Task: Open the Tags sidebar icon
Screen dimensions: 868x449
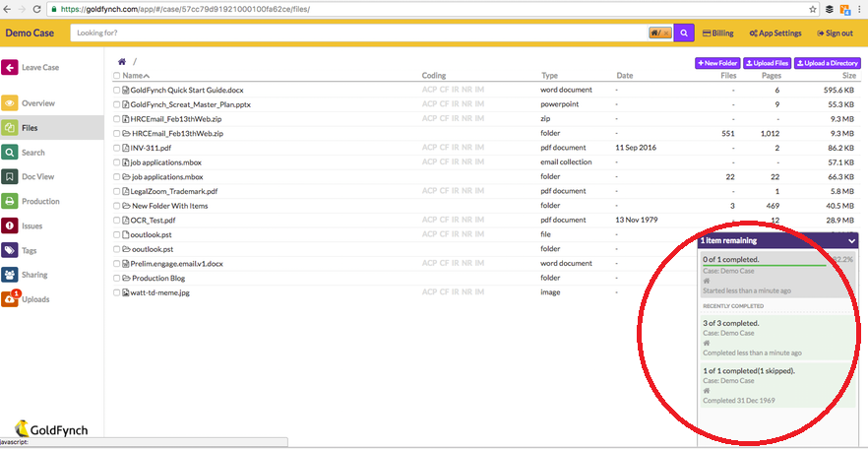Action: (x=10, y=250)
